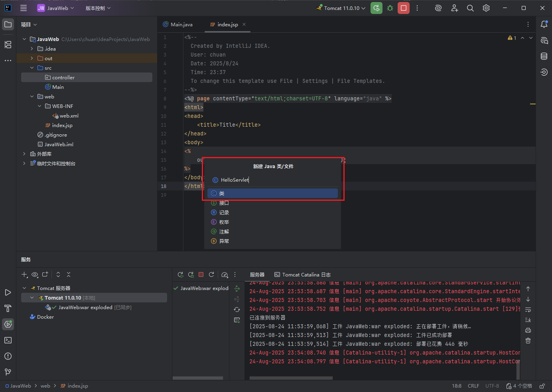
Task: Open the Services tool window
Action: pyautogui.click(x=8, y=324)
